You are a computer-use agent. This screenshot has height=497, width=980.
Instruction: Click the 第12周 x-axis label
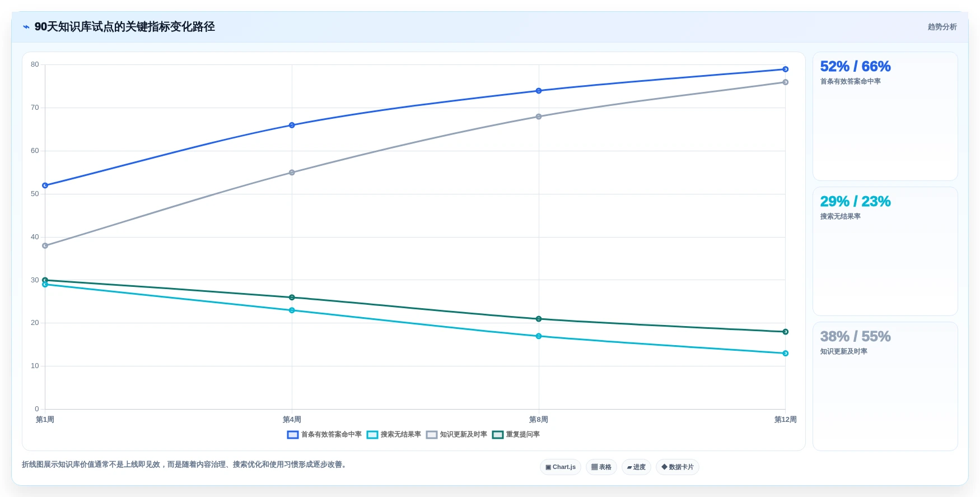pyautogui.click(x=785, y=420)
